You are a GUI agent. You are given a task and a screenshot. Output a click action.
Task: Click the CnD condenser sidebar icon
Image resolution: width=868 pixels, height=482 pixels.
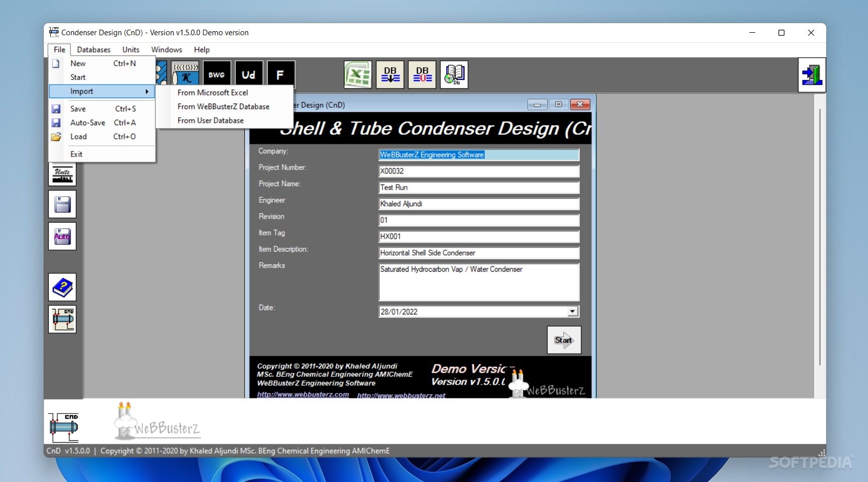(x=62, y=319)
